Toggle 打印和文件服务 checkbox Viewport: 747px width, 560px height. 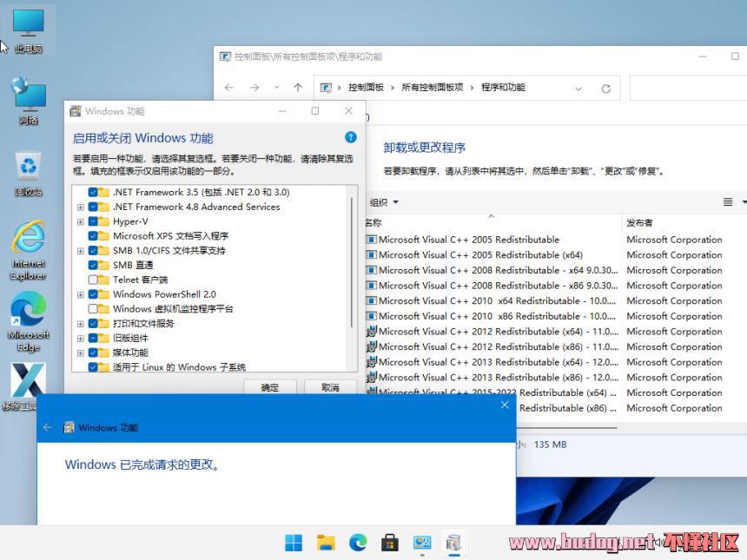(93, 324)
